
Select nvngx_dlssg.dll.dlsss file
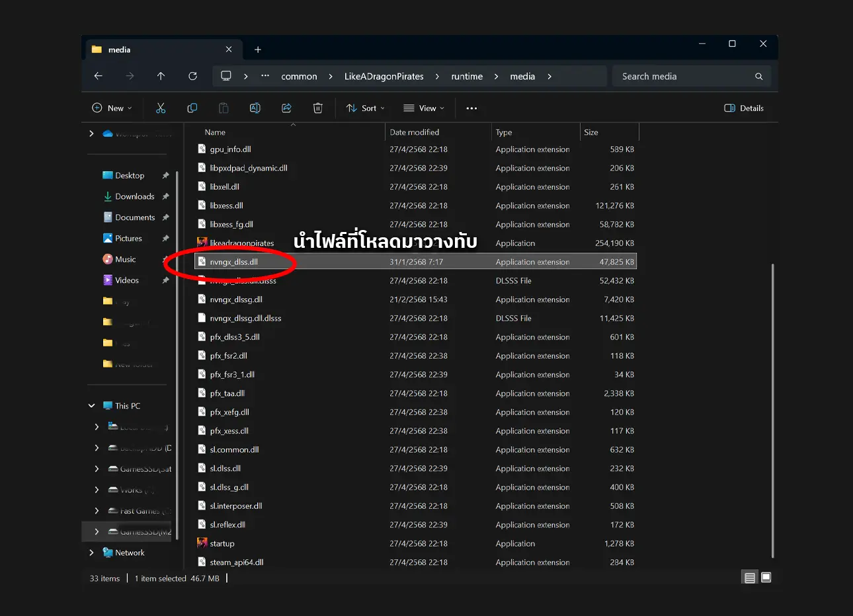pos(245,318)
